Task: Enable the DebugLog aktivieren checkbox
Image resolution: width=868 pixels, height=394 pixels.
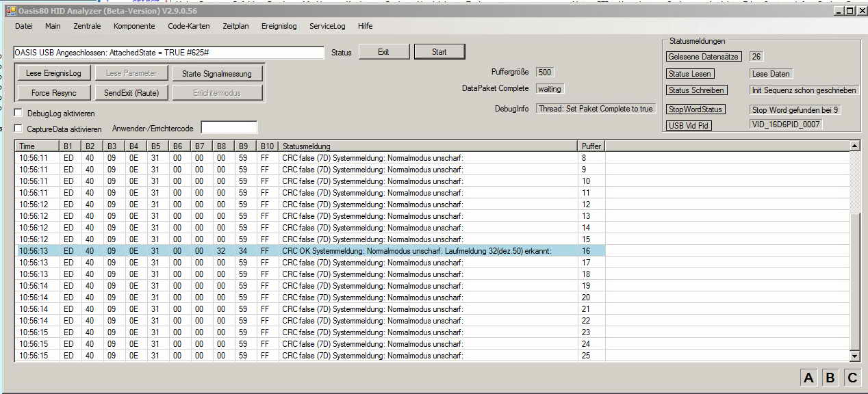Action: (x=18, y=113)
